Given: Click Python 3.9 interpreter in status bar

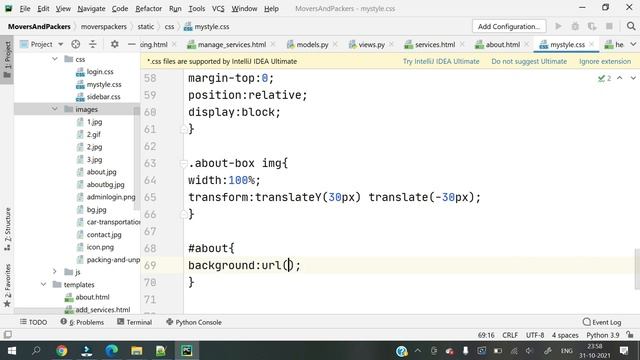Looking at the screenshot, I should [602, 335].
